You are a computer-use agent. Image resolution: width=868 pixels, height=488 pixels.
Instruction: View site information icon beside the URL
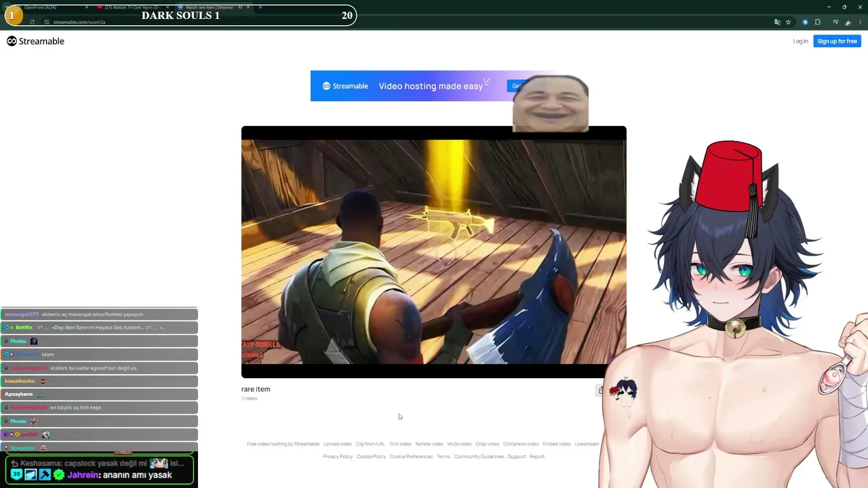coord(47,22)
